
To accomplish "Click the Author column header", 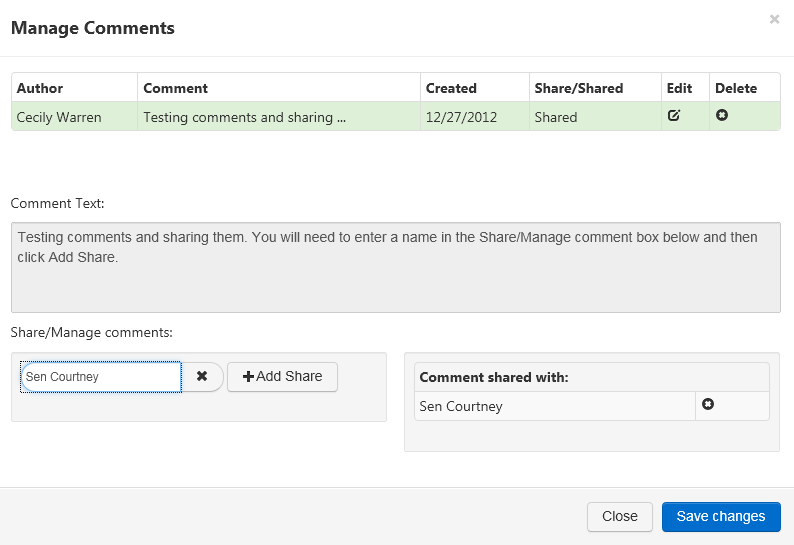I will (74, 88).
